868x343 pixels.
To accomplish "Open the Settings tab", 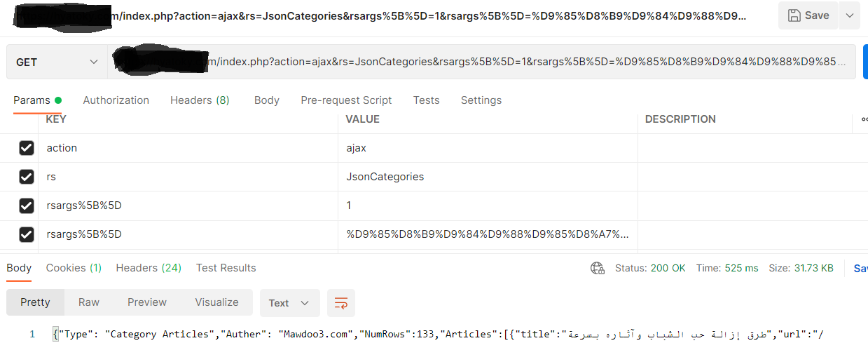I will [x=481, y=100].
